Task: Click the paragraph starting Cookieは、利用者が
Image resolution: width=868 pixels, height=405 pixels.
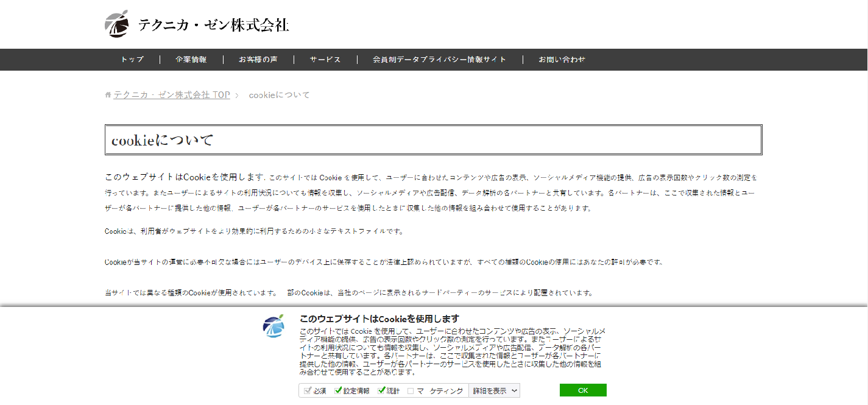Action: point(254,231)
